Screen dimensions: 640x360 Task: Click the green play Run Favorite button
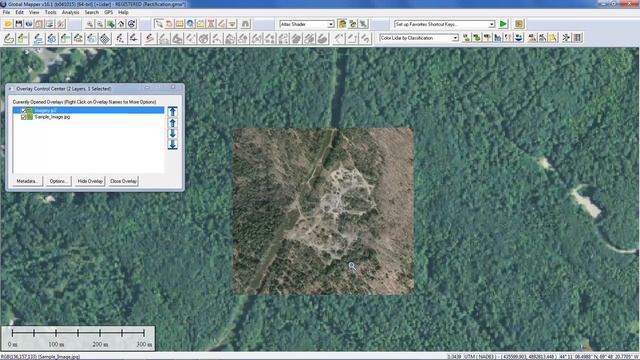503,24
